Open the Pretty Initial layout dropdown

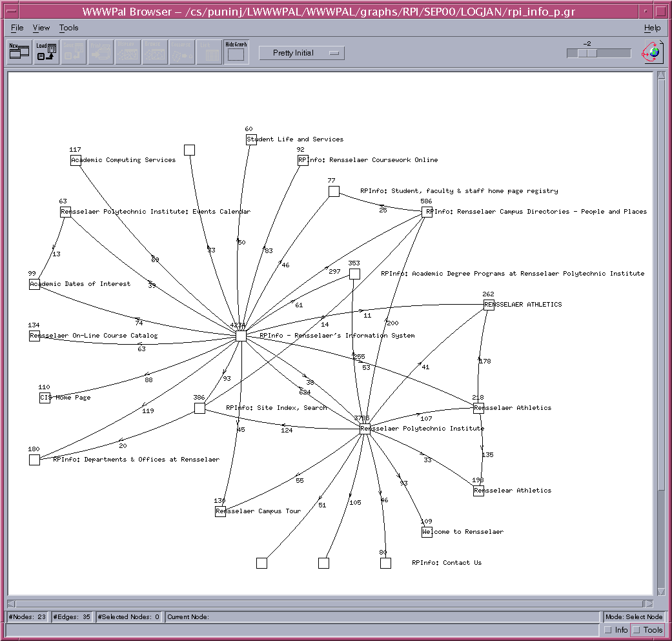[301, 53]
